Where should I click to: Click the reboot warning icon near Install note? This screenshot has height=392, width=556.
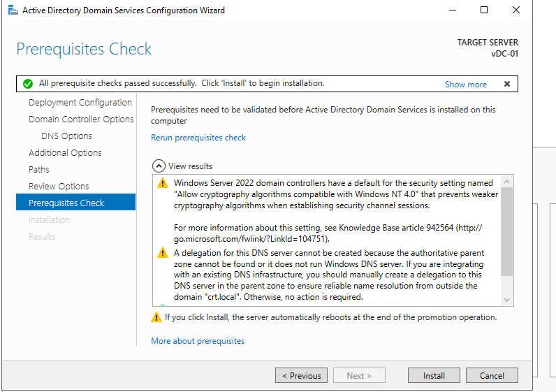[x=156, y=317]
